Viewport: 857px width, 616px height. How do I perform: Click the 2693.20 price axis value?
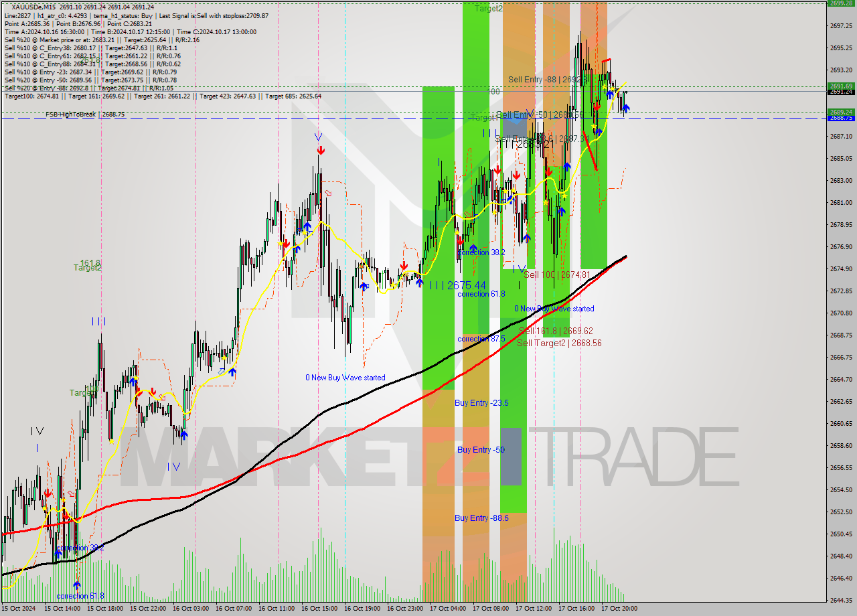click(841, 70)
